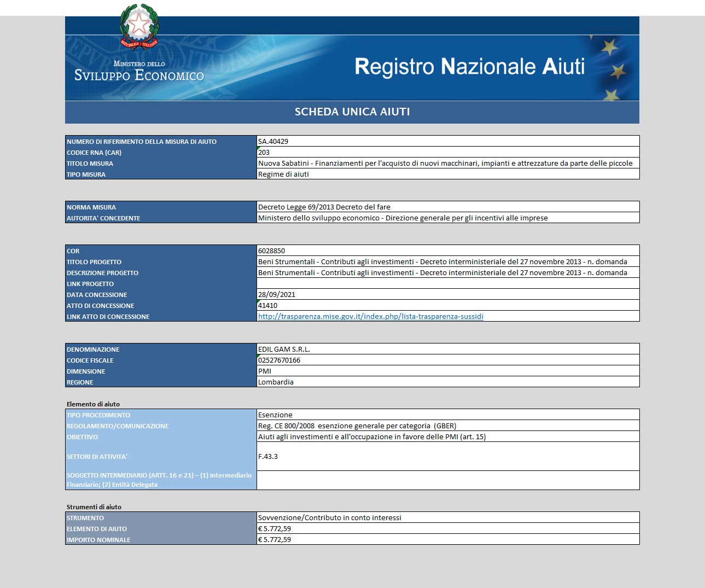Click the Decreto Legge 69/2013 cell
This screenshot has width=705, height=588.
[448, 207]
